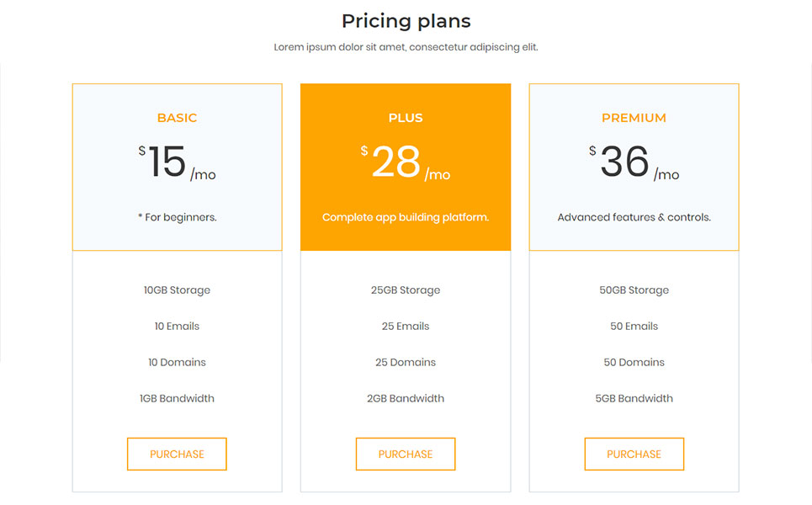Image resolution: width=812 pixels, height=505 pixels.
Task: Click the Advanced features & controls text
Action: coord(634,217)
